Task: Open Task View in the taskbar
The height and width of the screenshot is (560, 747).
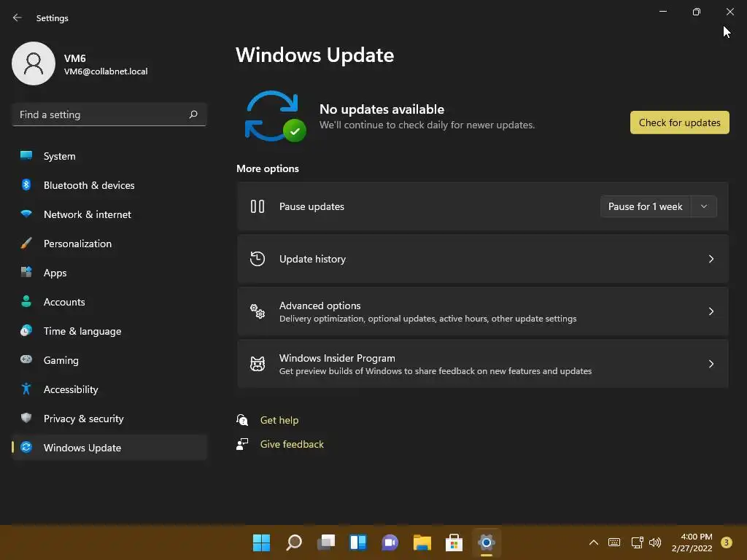Action: coord(326,542)
